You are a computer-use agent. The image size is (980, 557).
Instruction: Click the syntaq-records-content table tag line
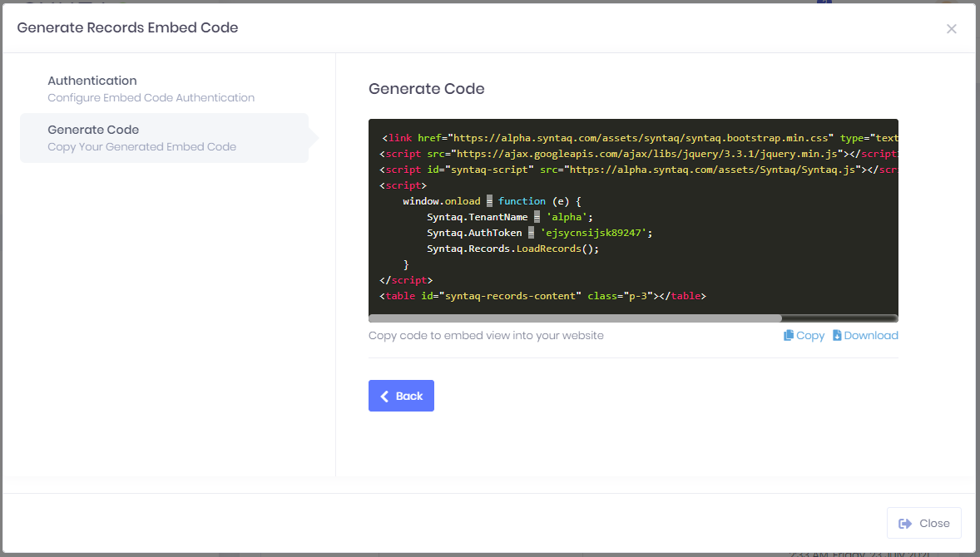coord(542,296)
